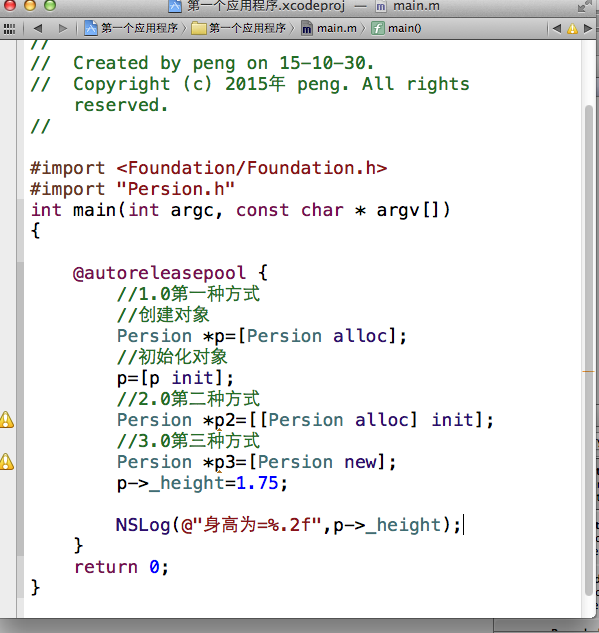This screenshot has height=633, width=599.
Task: Click the comment "//初始化对象"
Action: (x=172, y=357)
